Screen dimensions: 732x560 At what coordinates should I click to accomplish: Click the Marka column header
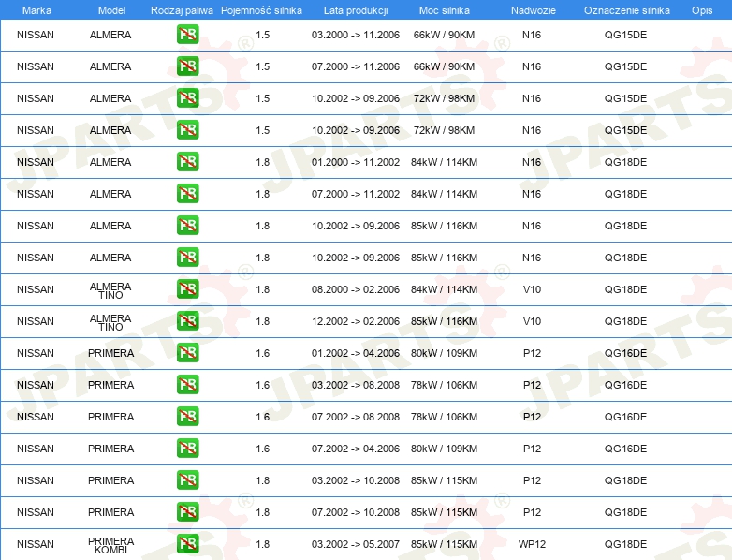(37, 10)
